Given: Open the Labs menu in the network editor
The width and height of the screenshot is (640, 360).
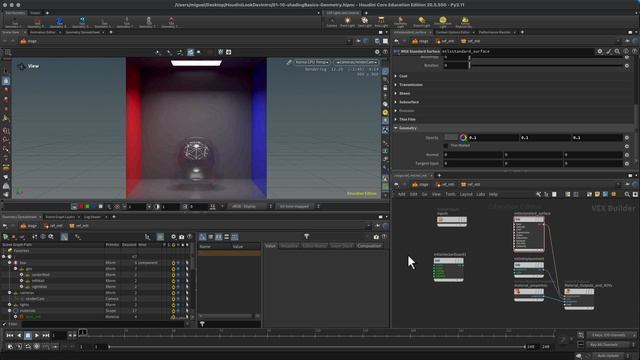Looking at the screenshot, I should (x=481, y=194).
